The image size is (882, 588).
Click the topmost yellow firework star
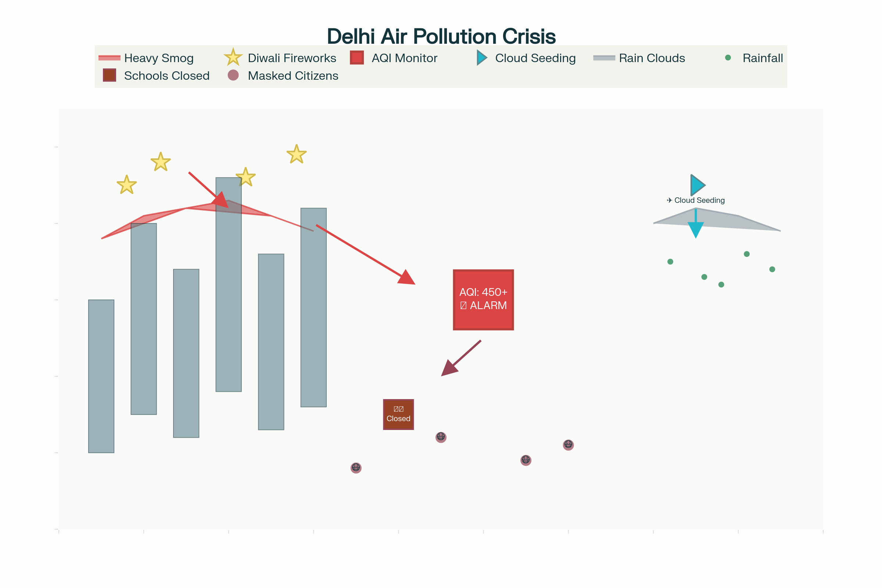pyautogui.click(x=297, y=154)
